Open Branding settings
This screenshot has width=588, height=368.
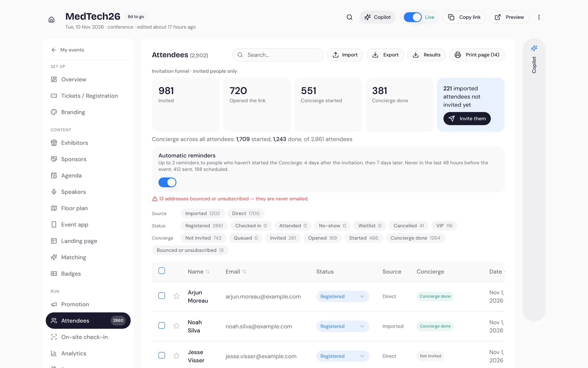coord(88,112)
